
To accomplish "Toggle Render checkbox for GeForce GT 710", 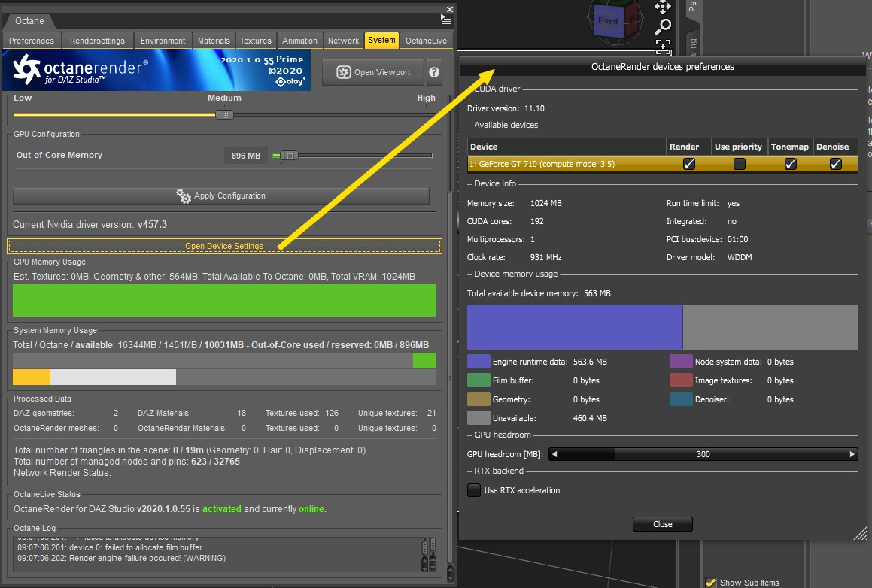I will (x=689, y=164).
